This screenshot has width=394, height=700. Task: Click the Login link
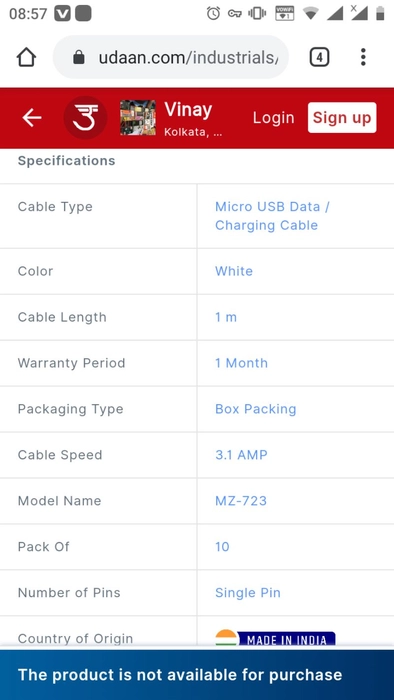[x=274, y=118]
